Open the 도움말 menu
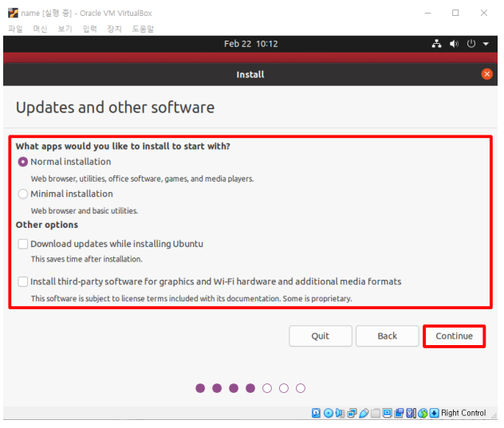Image resolution: width=504 pixels, height=428 pixels. pyautogui.click(x=143, y=29)
